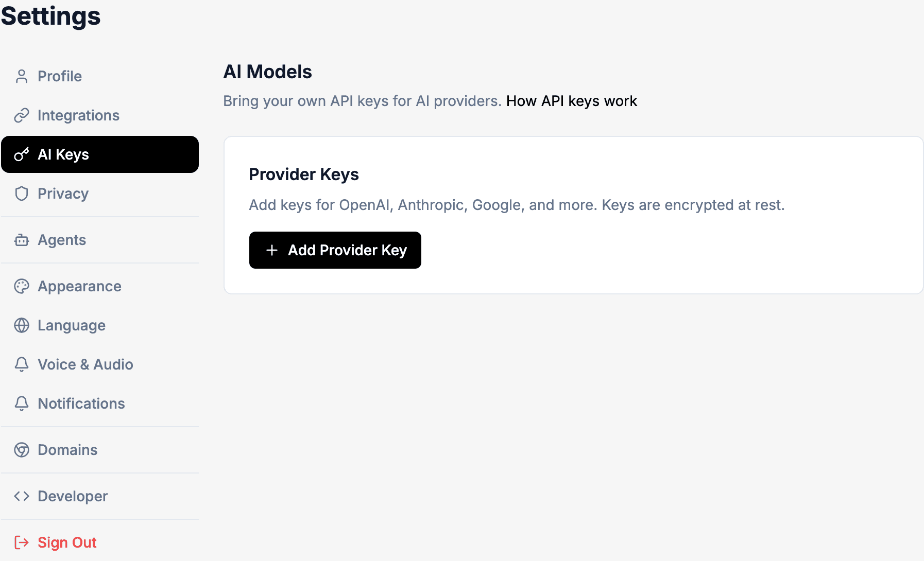Image resolution: width=924 pixels, height=561 pixels.
Task: Click the bell icon next to Notifications
Action: pos(22,404)
